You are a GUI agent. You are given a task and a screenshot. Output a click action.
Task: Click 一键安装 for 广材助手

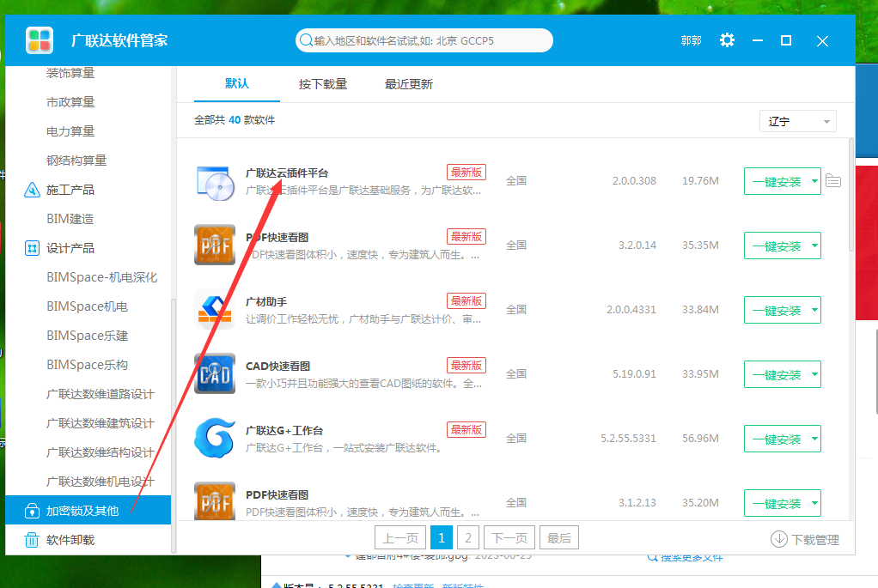(776, 310)
